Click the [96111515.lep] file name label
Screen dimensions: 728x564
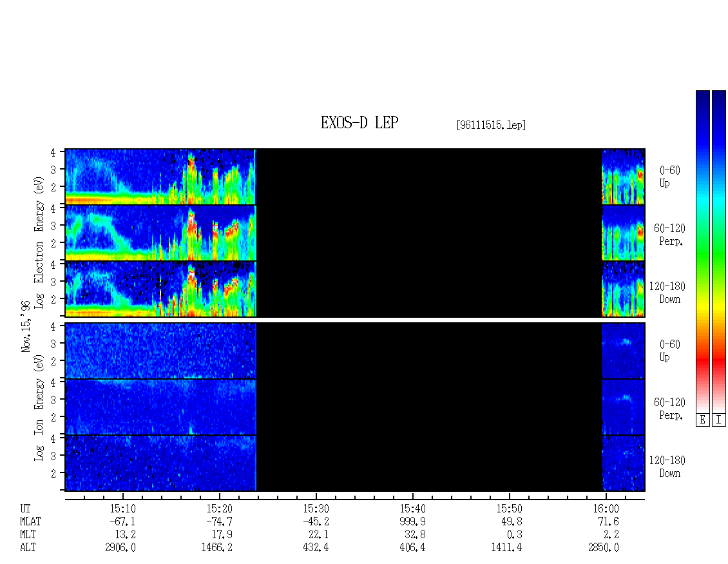[491, 124]
